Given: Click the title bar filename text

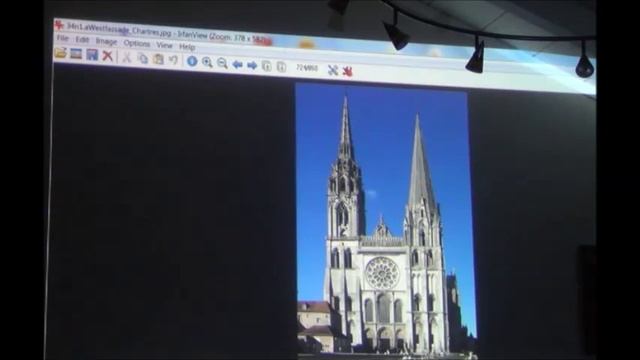Looking at the screenshot, I should 119,29.
